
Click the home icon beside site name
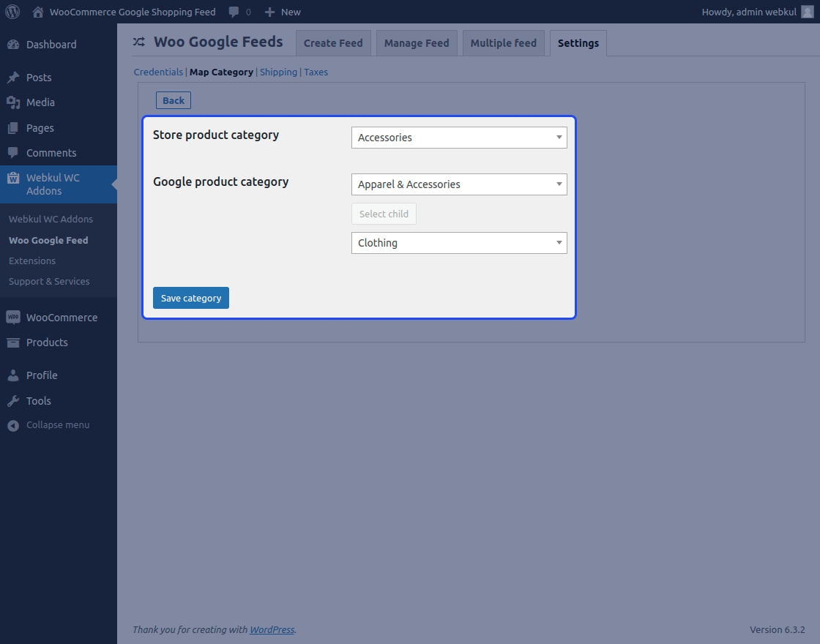pos(37,12)
